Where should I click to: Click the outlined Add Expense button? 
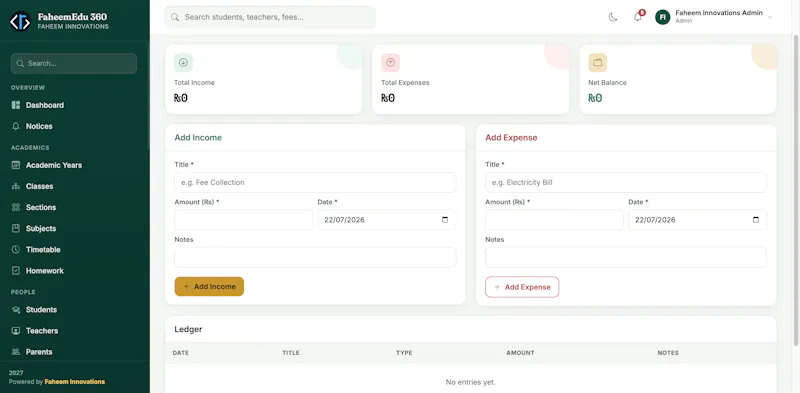[x=522, y=287]
